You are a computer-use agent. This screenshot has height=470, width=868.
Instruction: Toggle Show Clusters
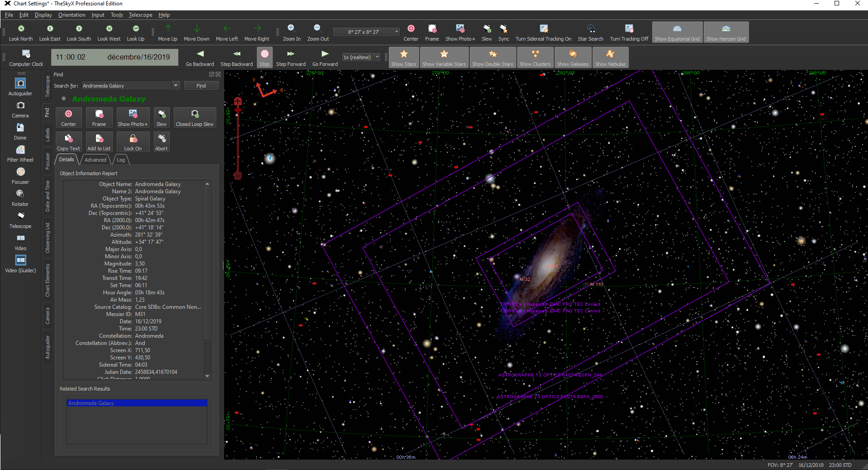[535, 57]
